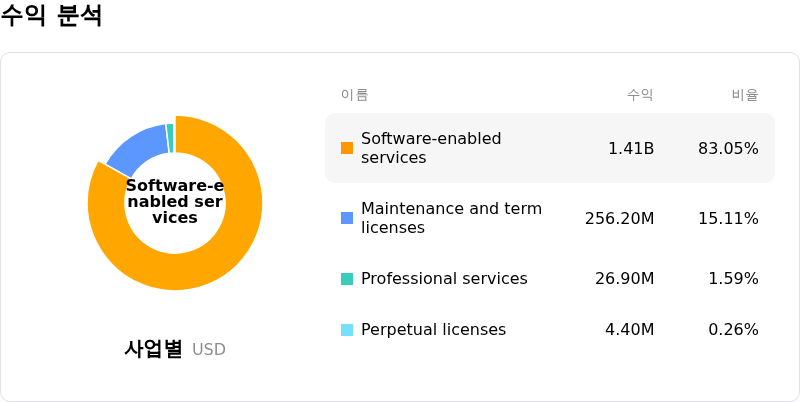Click the 26.90M revenue value
Viewport: 800px width, 402px height.
pyautogui.click(x=624, y=279)
